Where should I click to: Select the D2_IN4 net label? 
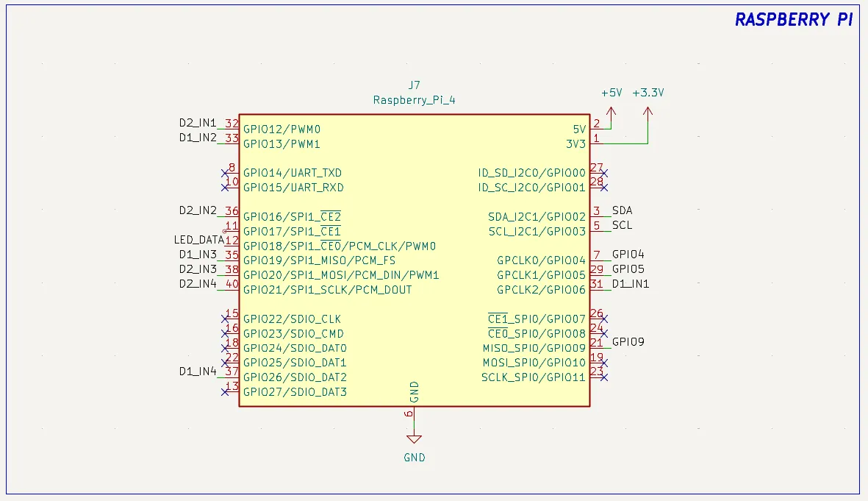click(198, 284)
